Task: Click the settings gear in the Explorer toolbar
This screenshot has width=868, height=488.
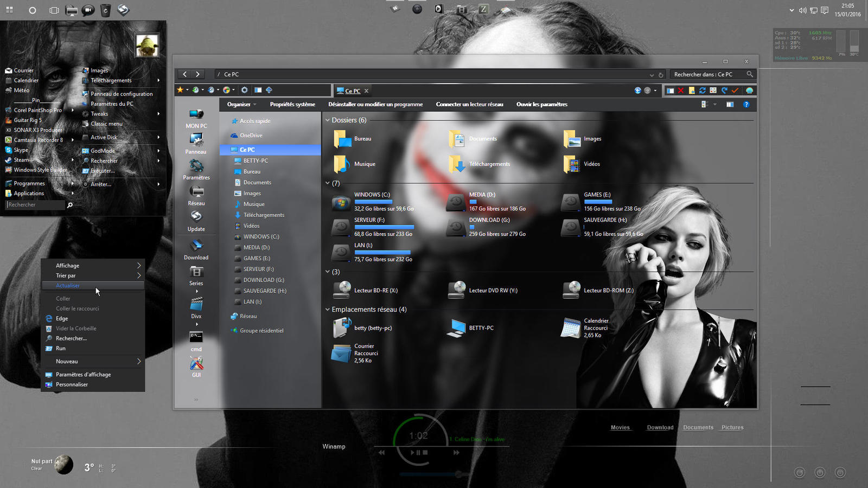Action: click(x=245, y=90)
